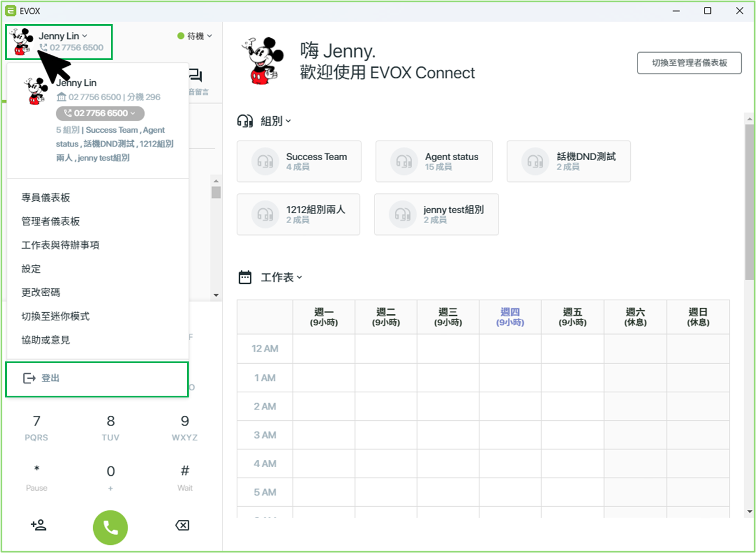Click the 週日 (休息) column header
Viewport: 756px width, 553px height.
click(x=698, y=317)
